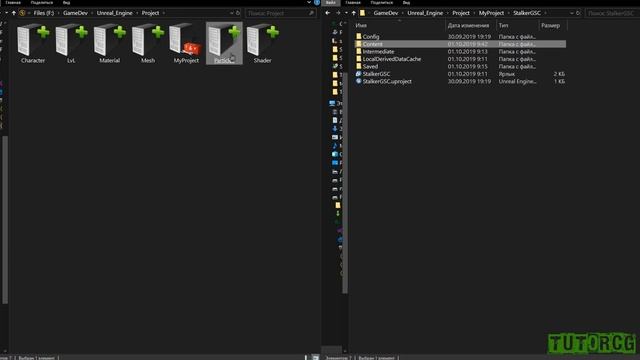Click the back arrow in right window
Screen dimensions: 640x360
click(x=328, y=13)
